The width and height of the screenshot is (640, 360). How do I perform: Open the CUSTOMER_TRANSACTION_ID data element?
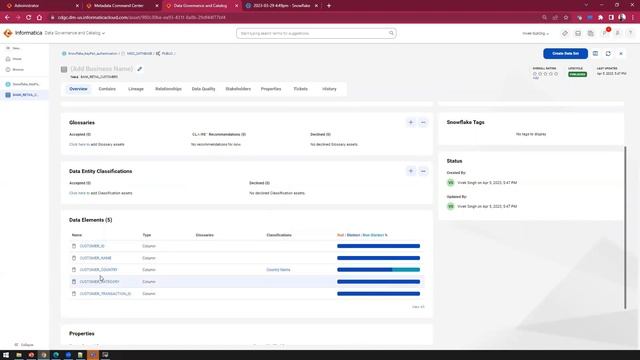pos(105,293)
